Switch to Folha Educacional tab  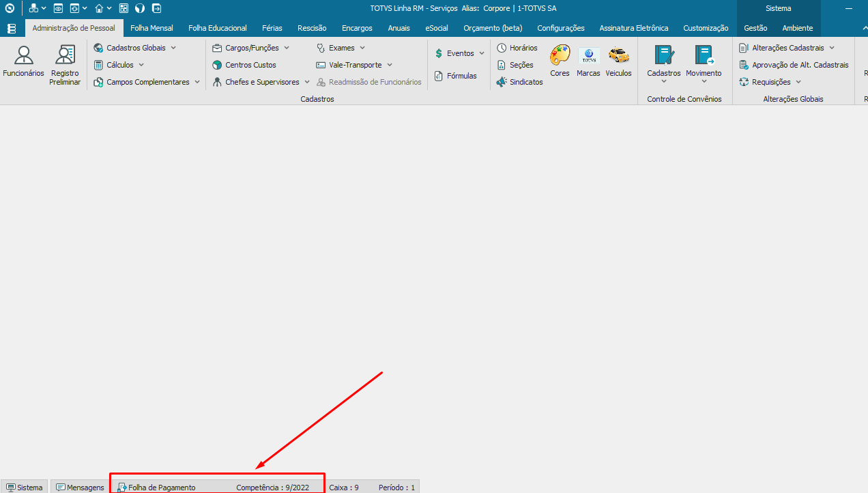218,28
